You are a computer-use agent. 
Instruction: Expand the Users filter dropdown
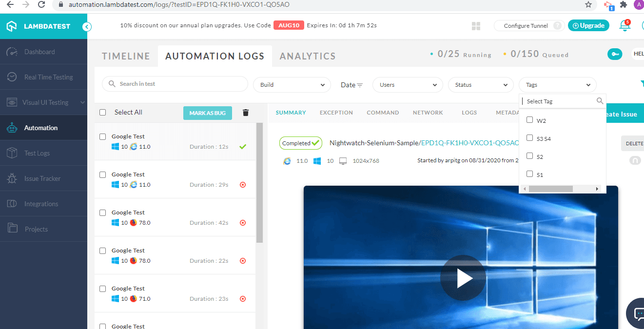pos(407,84)
